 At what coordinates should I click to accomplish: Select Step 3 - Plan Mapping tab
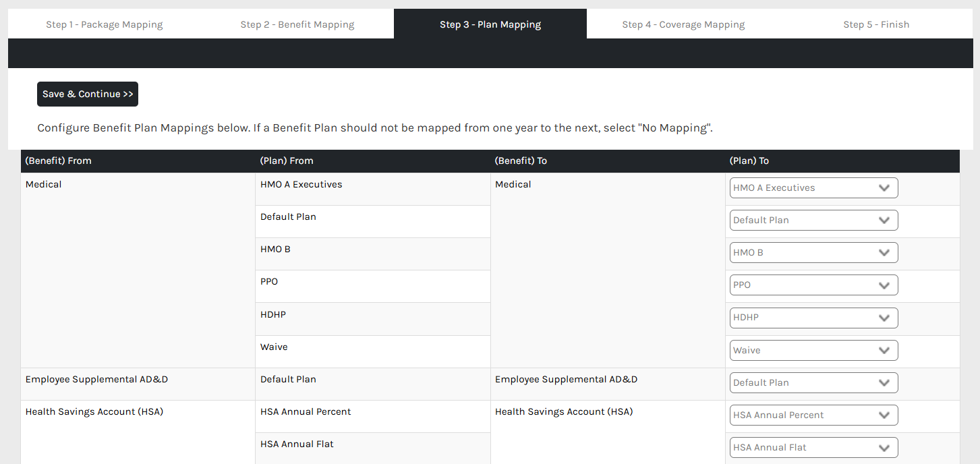pyautogui.click(x=490, y=24)
